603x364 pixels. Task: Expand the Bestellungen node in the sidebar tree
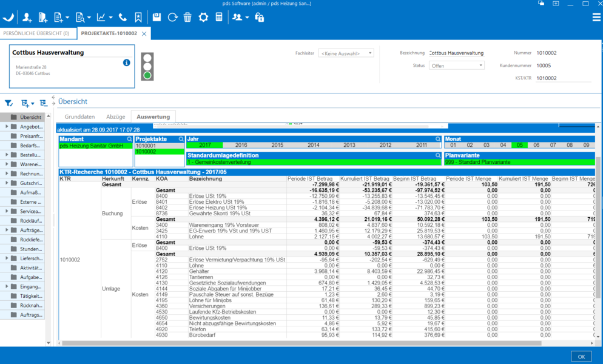coord(6,155)
